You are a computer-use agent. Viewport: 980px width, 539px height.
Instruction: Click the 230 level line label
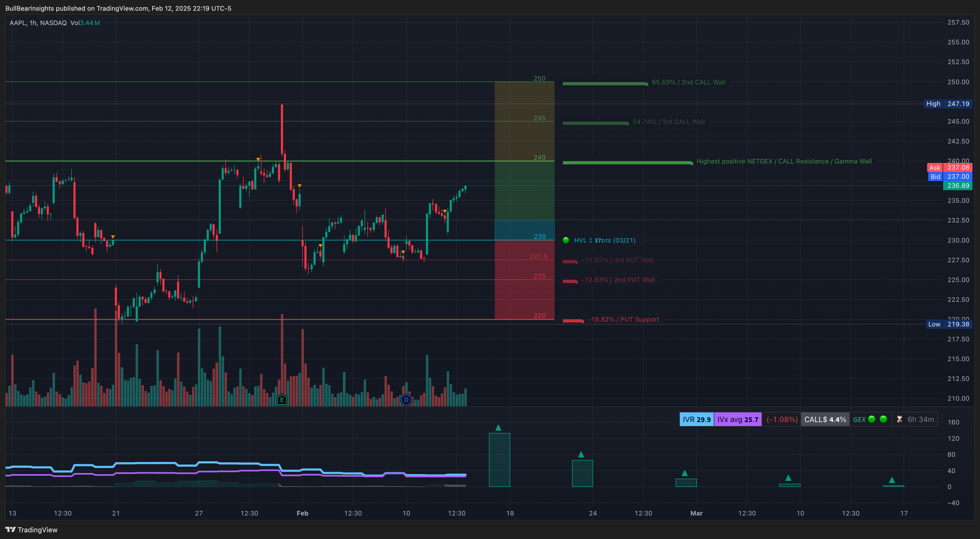[540, 237]
